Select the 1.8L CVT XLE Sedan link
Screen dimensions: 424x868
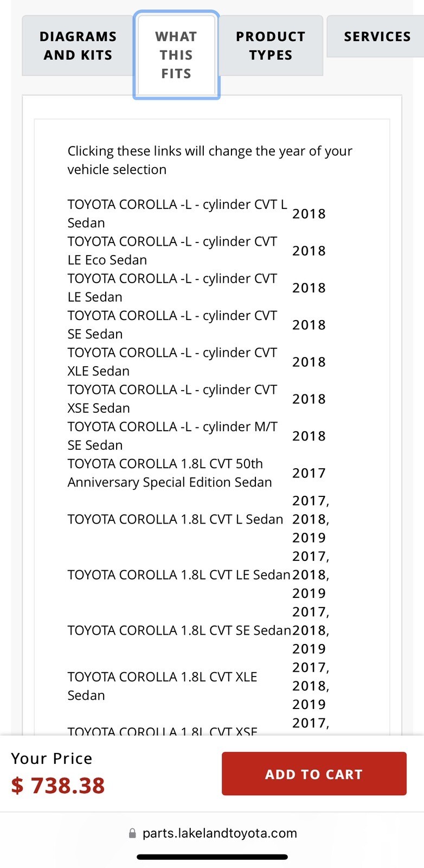pyautogui.click(x=162, y=685)
